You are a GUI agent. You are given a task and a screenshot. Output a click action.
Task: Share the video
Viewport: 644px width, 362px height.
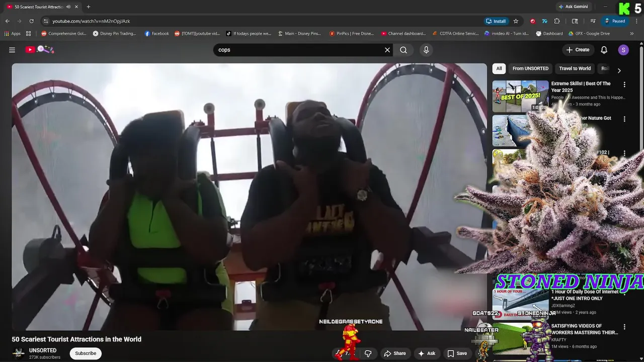(395, 353)
